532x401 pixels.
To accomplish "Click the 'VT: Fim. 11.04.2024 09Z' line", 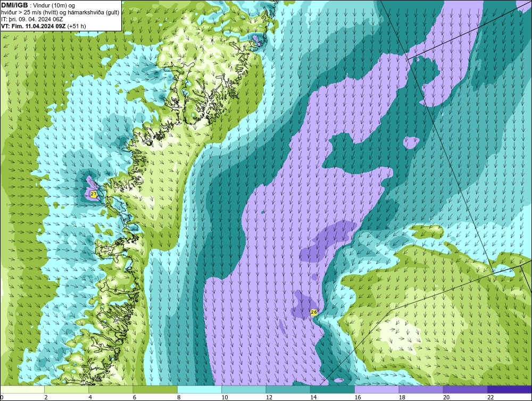I will tap(34, 26).
